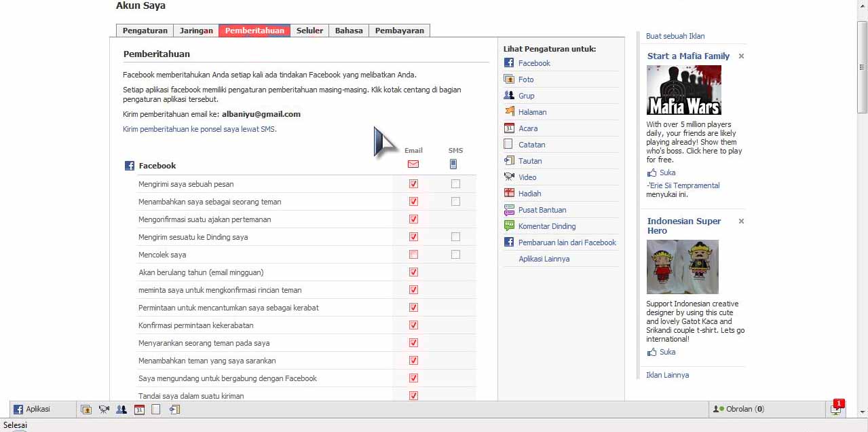Click Selesai in the status bar
The height and width of the screenshot is (432, 868).
click(x=15, y=425)
